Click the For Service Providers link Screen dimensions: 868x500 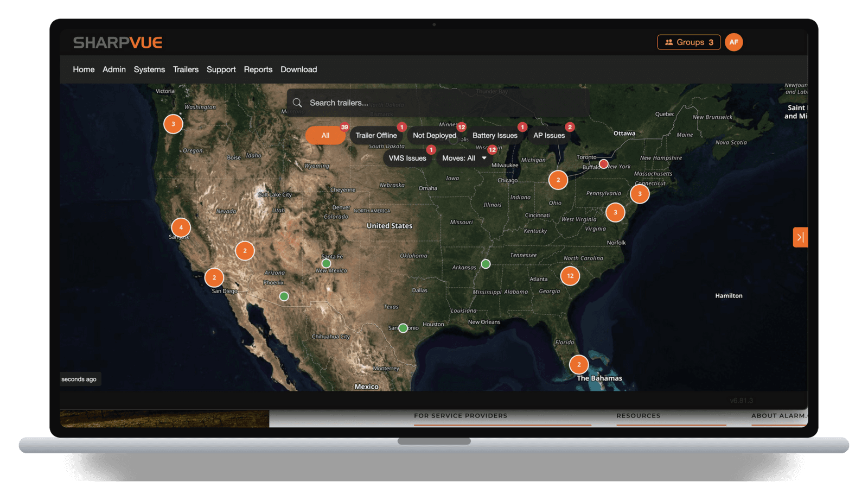[461, 416]
